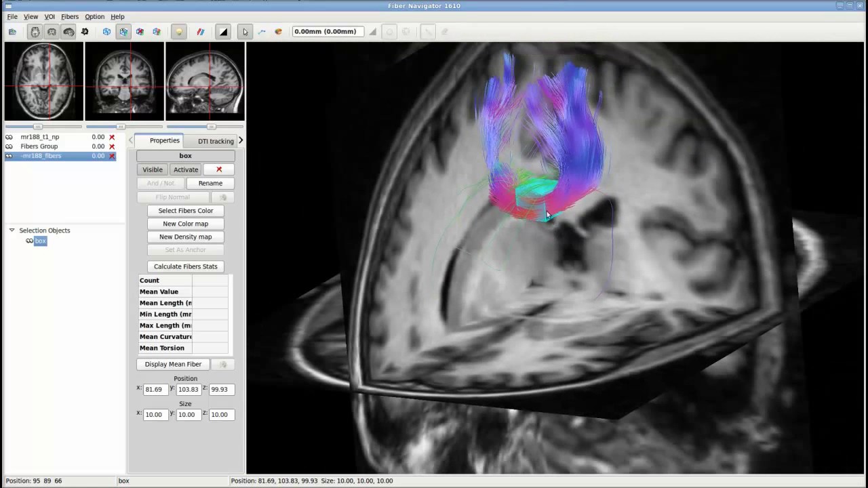
Task: Click New Density map button
Action: 186,237
